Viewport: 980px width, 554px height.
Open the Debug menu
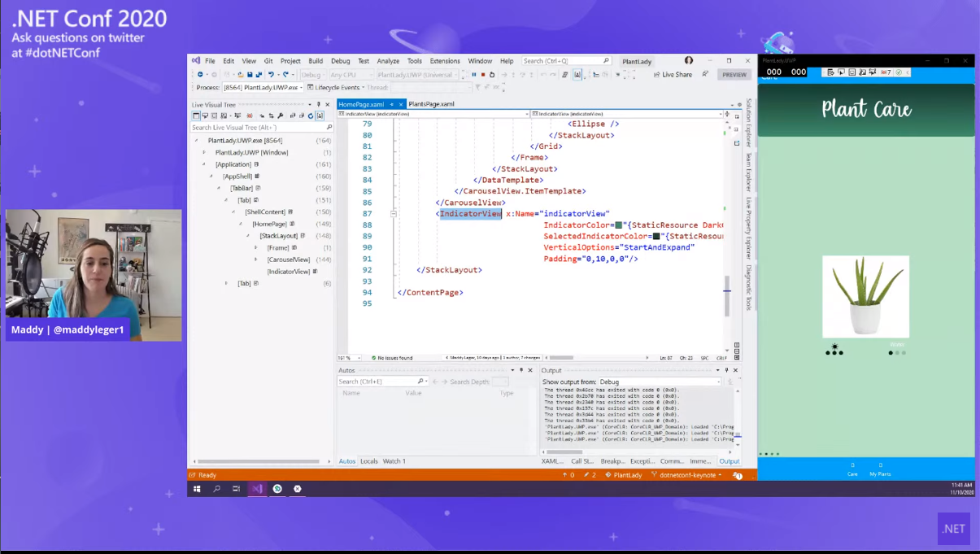(x=340, y=61)
